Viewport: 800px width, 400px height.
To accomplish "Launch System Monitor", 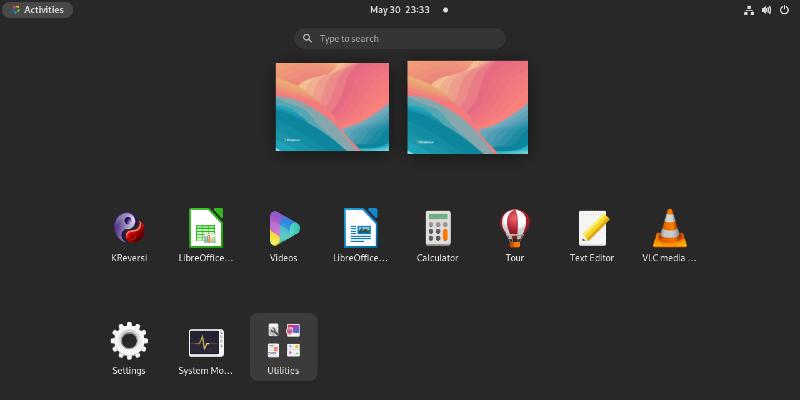I will point(206,342).
